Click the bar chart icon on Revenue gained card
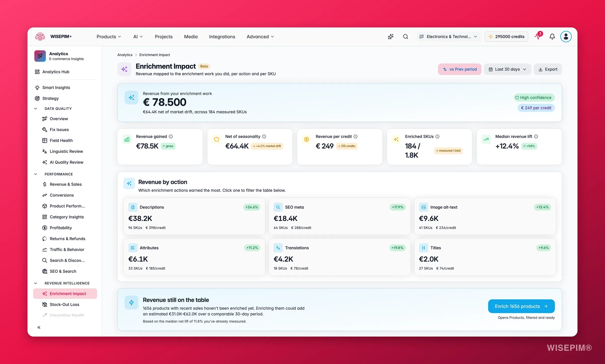This screenshot has width=605, height=364. [x=127, y=139]
